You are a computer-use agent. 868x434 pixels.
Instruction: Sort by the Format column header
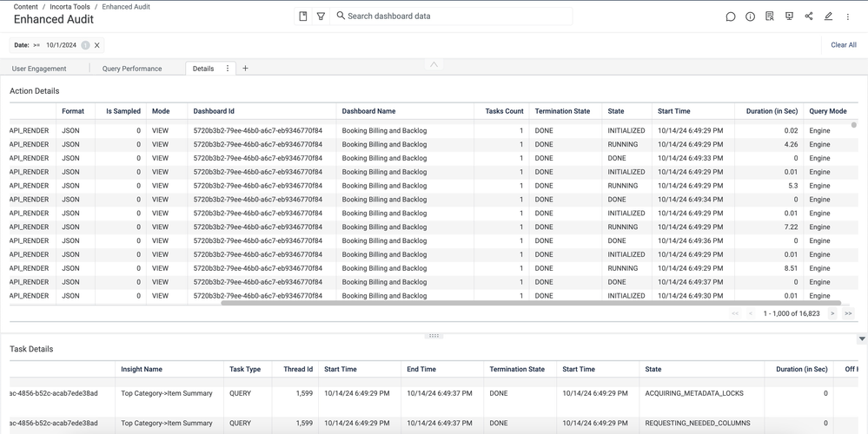click(x=73, y=111)
